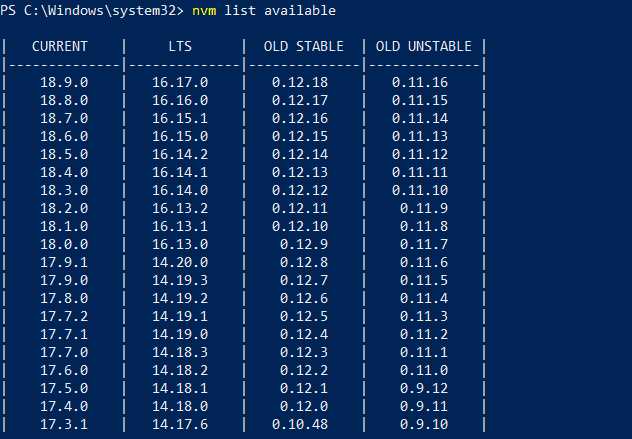The width and height of the screenshot is (632, 439).
Task: Select old unstable version 0.11.16
Action: [420, 82]
